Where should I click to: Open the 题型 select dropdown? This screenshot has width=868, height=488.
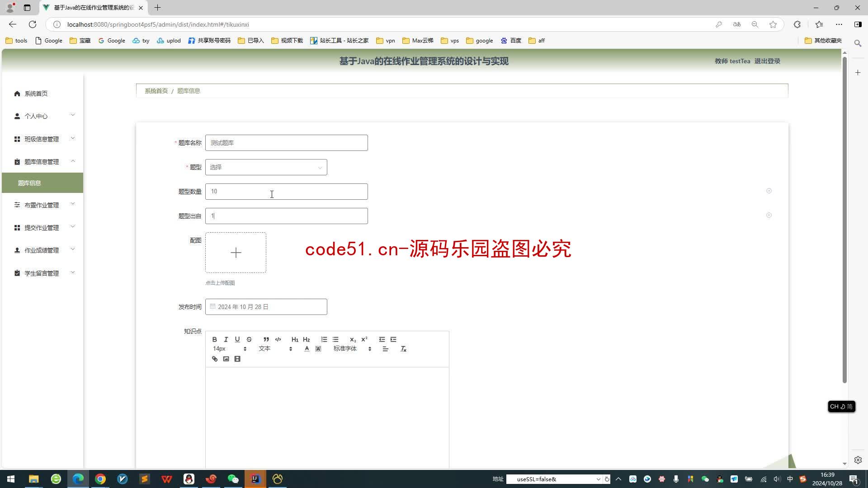(x=266, y=167)
